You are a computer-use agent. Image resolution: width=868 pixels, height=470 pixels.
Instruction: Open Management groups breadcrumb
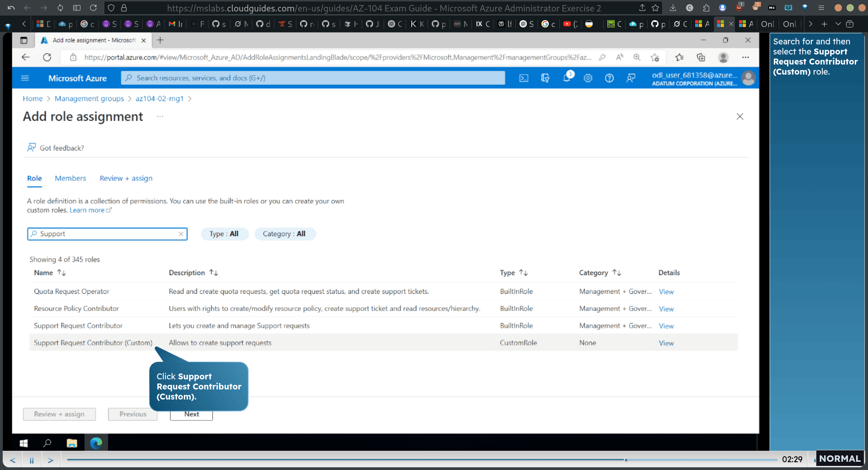[89, 98]
